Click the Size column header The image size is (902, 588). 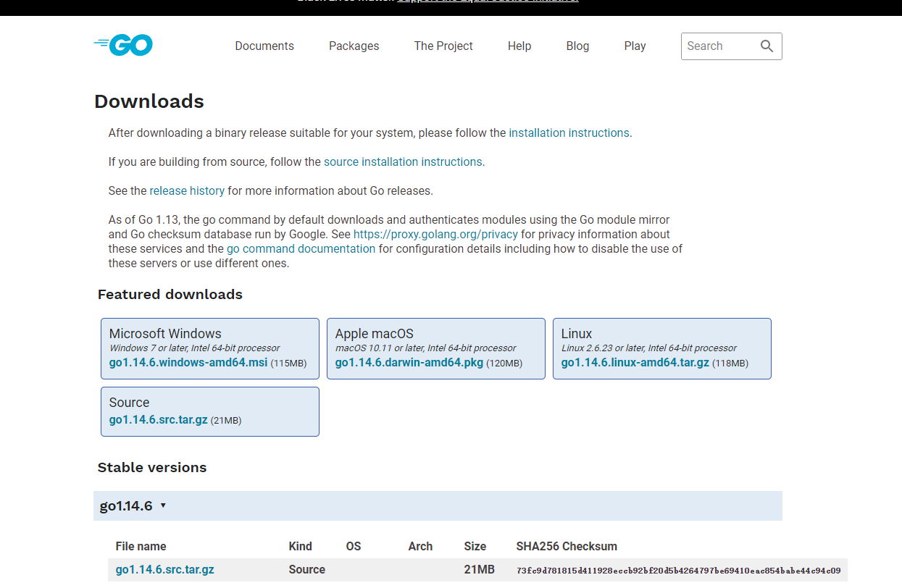click(x=475, y=546)
